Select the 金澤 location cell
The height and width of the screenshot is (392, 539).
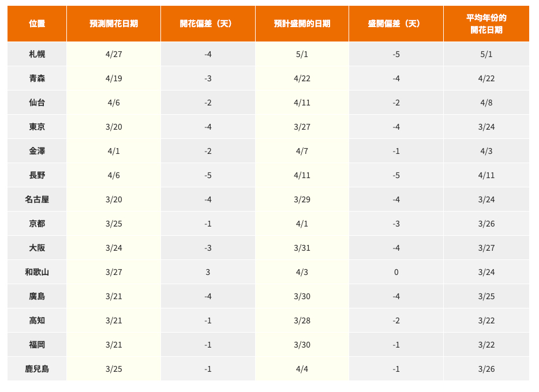pyautogui.click(x=37, y=151)
